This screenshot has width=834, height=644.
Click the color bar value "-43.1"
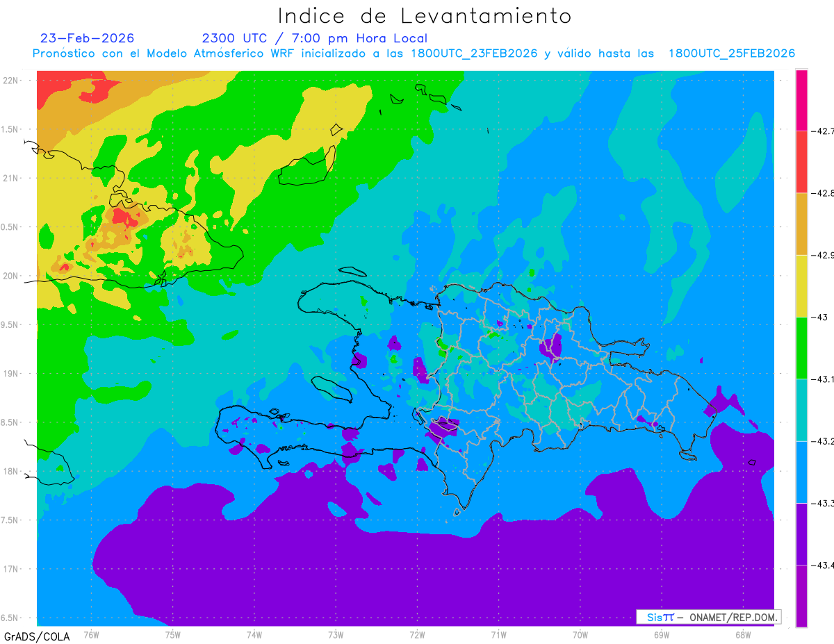point(821,379)
